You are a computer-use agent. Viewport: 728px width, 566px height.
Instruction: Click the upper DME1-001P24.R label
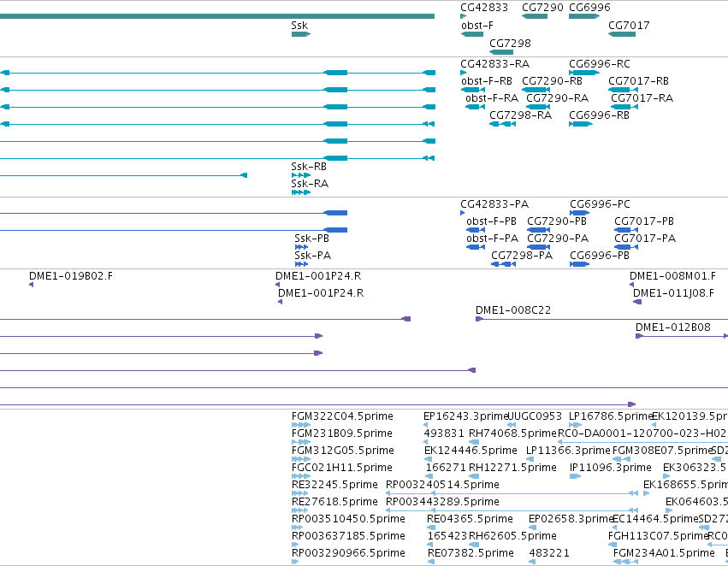point(318,276)
